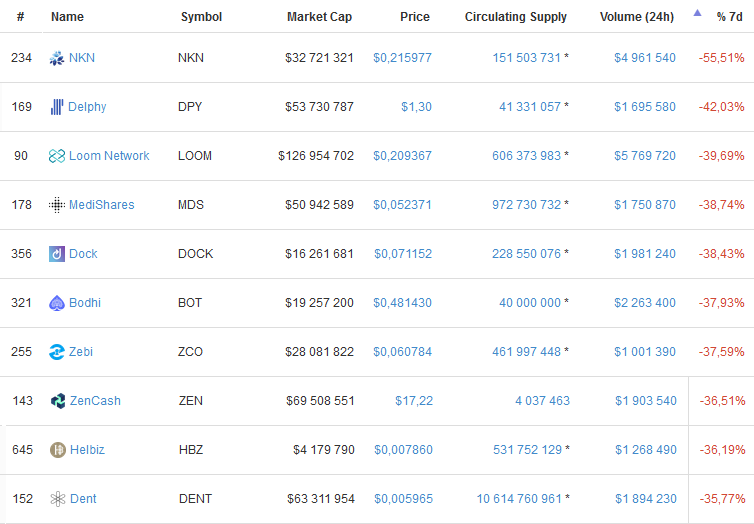Click Bodhi circulating supply 40 000 000

[x=530, y=303]
